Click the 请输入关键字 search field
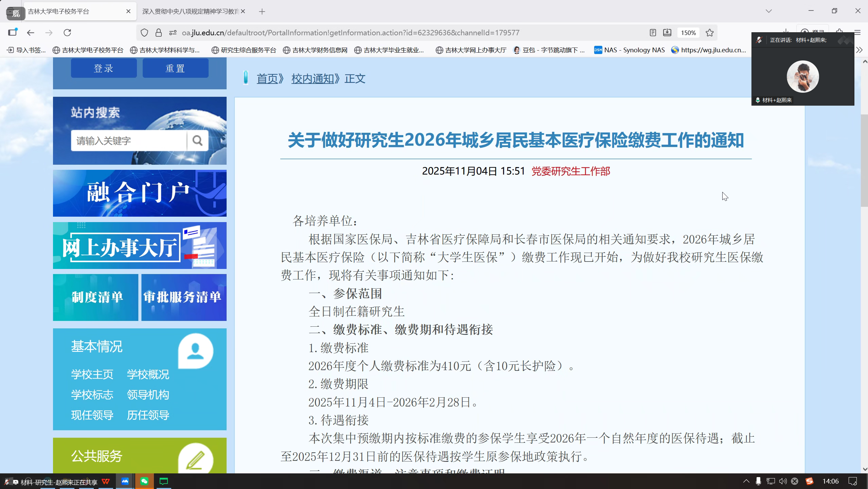This screenshot has width=868, height=489. coord(128,141)
